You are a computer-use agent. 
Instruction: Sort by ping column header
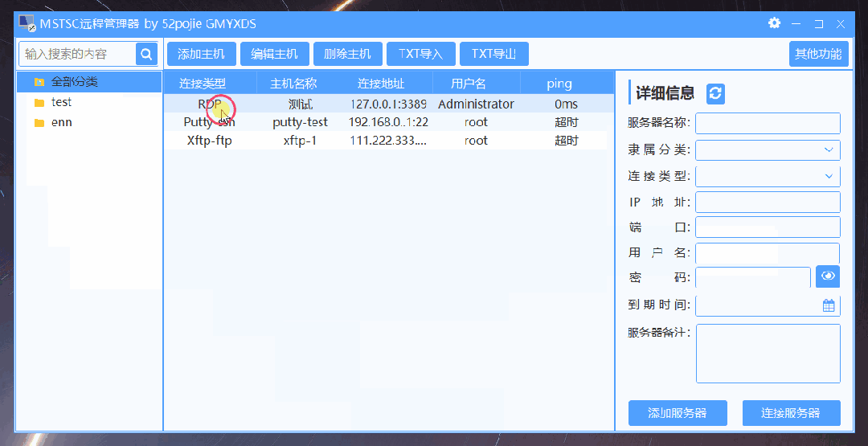click(559, 84)
